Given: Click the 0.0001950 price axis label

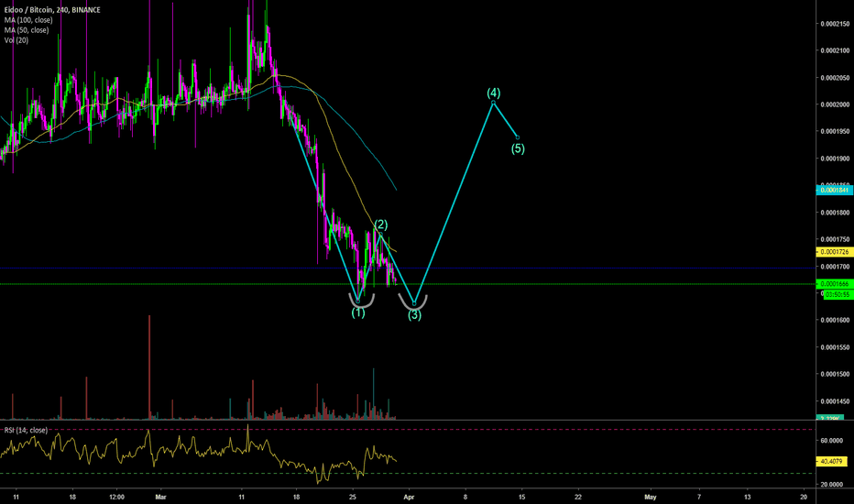Looking at the screenshot, I should click(835, 132).
